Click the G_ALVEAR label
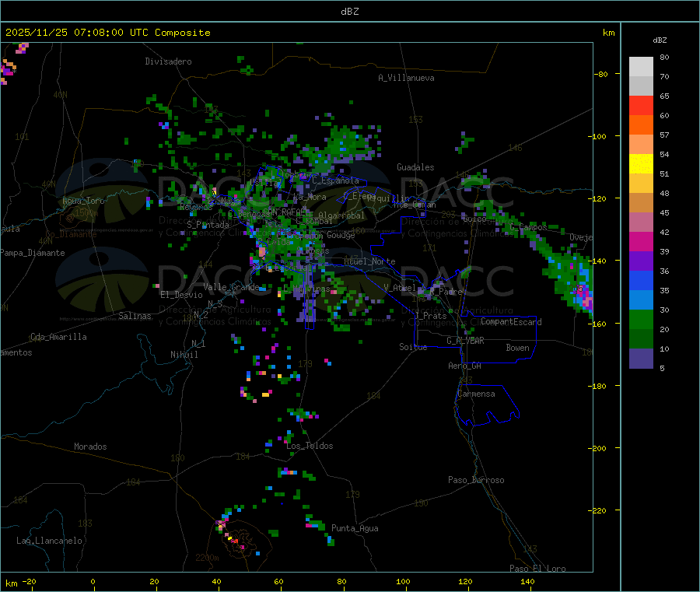The width and height of the screenshot is (700, 592). [465, 341]
